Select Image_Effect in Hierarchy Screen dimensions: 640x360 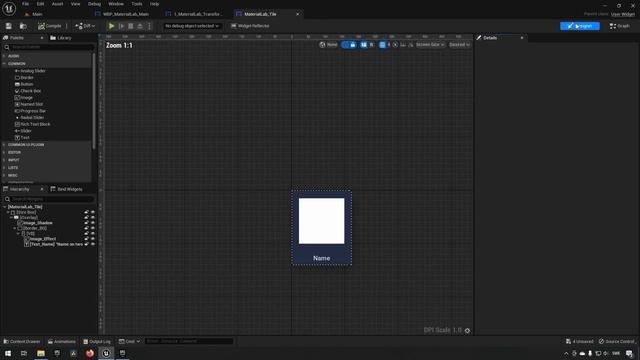pos(40,239)
